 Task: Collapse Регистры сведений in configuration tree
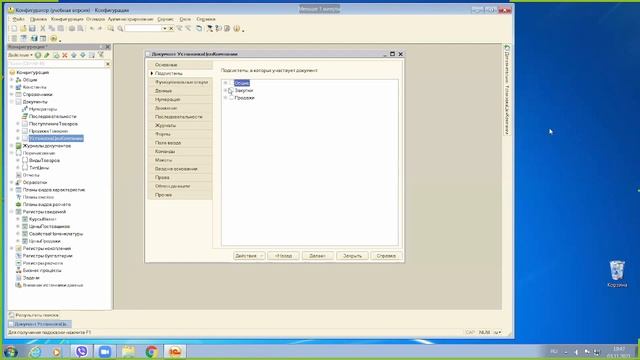[x=12, y=212]
